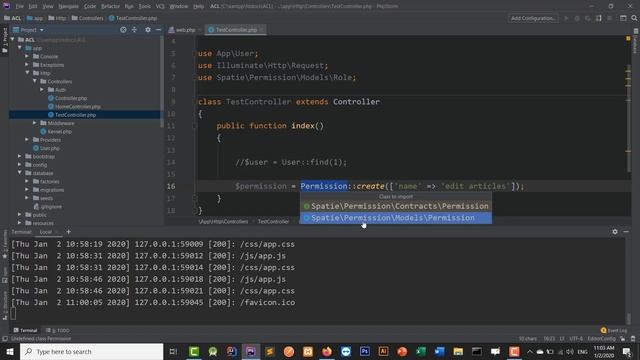This screenshot has width=640, height=360.
Task: Open Firefox from the taskbar
Action: 327,351
